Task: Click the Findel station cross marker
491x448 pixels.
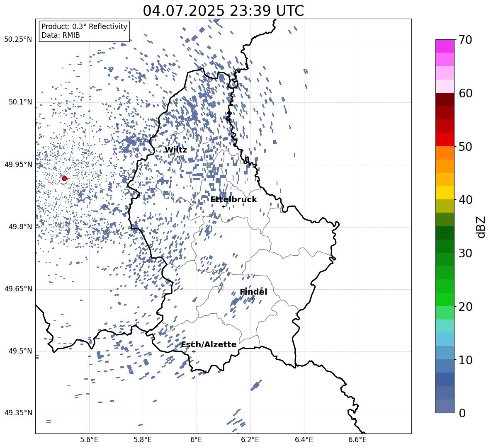Action: coord(253,299)
